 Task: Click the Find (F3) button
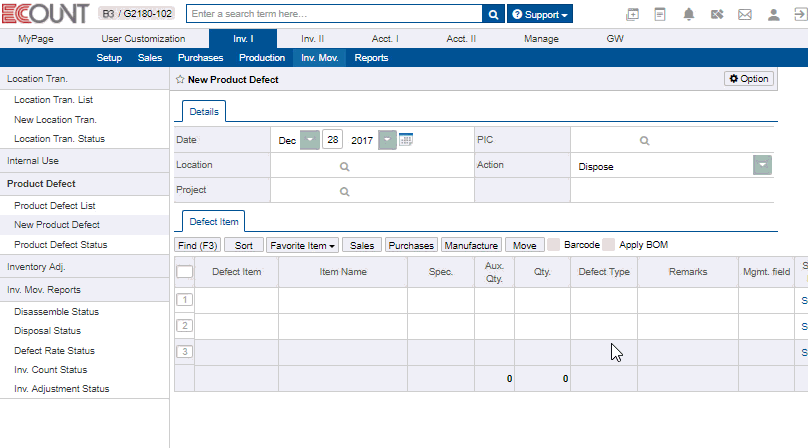tap(197, 245)
